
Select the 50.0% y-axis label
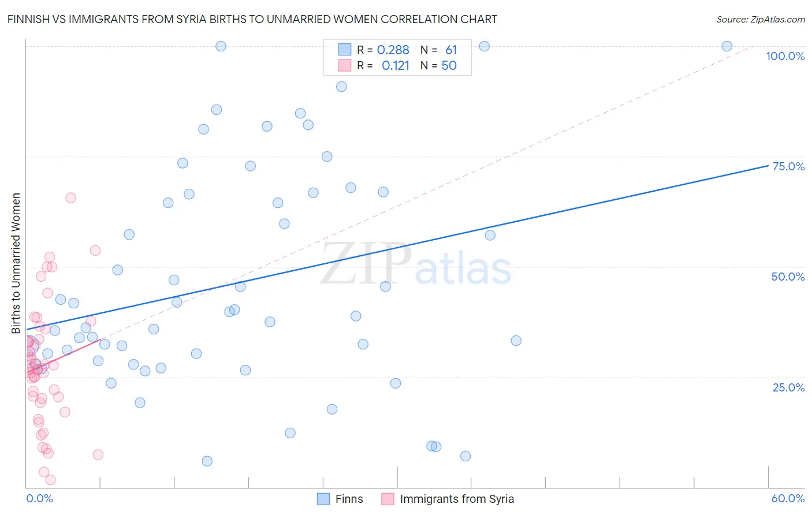tap(788, 277)
